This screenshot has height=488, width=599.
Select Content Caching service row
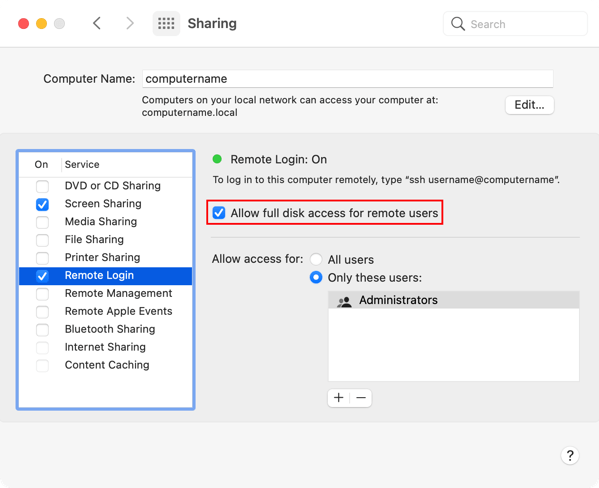click(105, 366)
